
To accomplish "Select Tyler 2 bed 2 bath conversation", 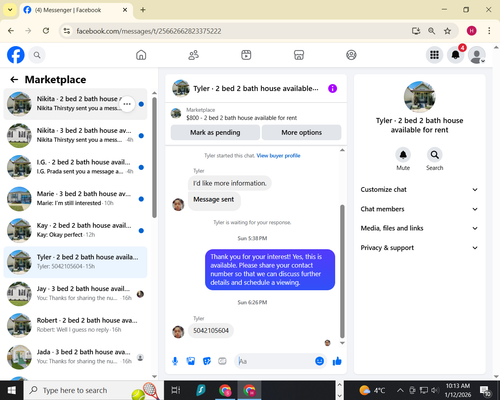I will (x=75, y=262).
